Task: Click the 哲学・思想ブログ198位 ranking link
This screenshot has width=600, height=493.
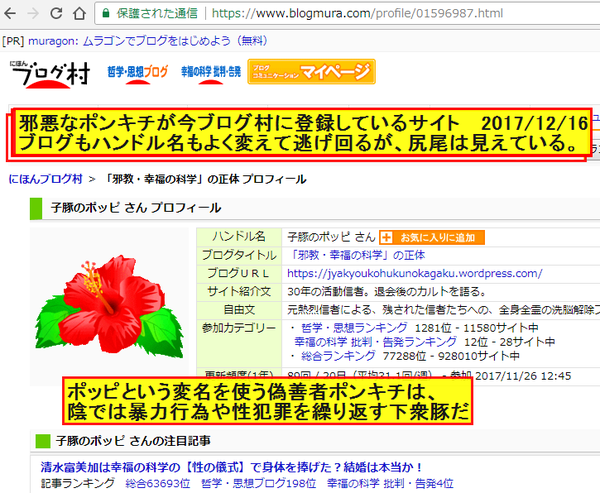Action: click(259, 483)
